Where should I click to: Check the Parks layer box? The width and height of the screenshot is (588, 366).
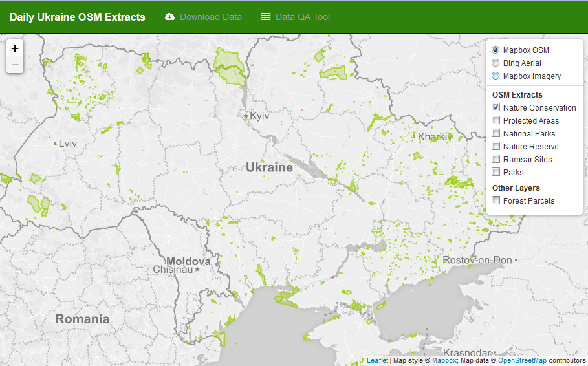496,172
